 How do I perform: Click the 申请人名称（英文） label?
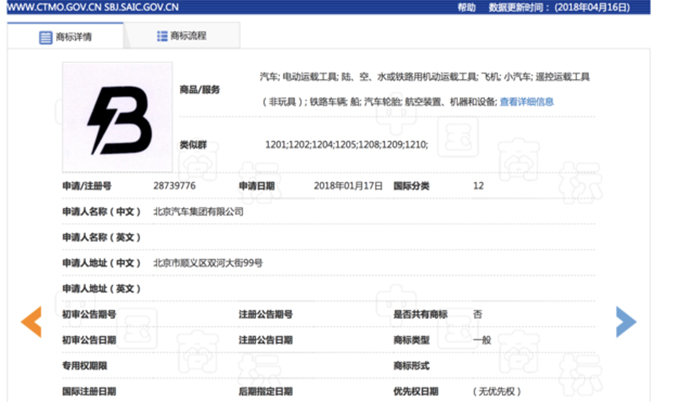click(101, 237)
